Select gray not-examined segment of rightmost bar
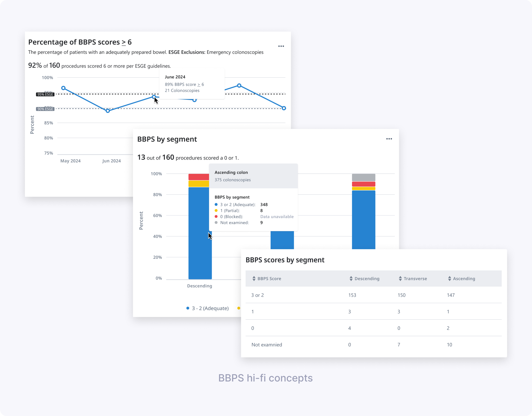This screenshot has width=532, height=416. tap(363, 177)
